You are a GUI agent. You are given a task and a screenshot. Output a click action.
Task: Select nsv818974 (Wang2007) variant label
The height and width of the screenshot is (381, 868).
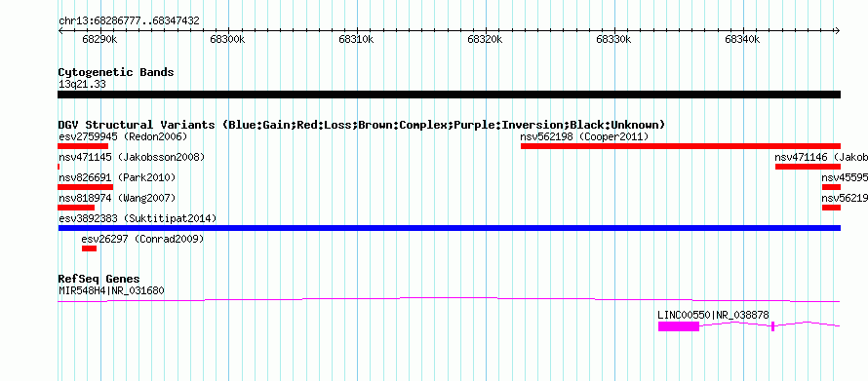tap(117, 198)
